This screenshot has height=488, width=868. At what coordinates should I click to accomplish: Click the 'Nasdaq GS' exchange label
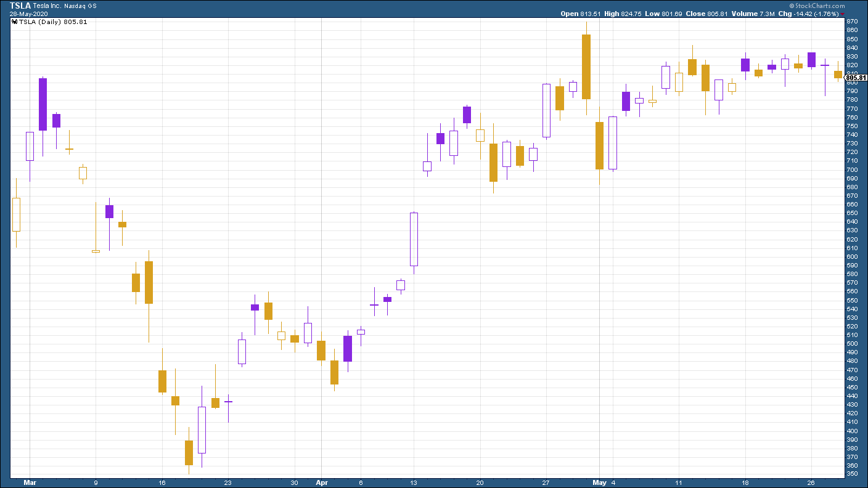(81, 5)
